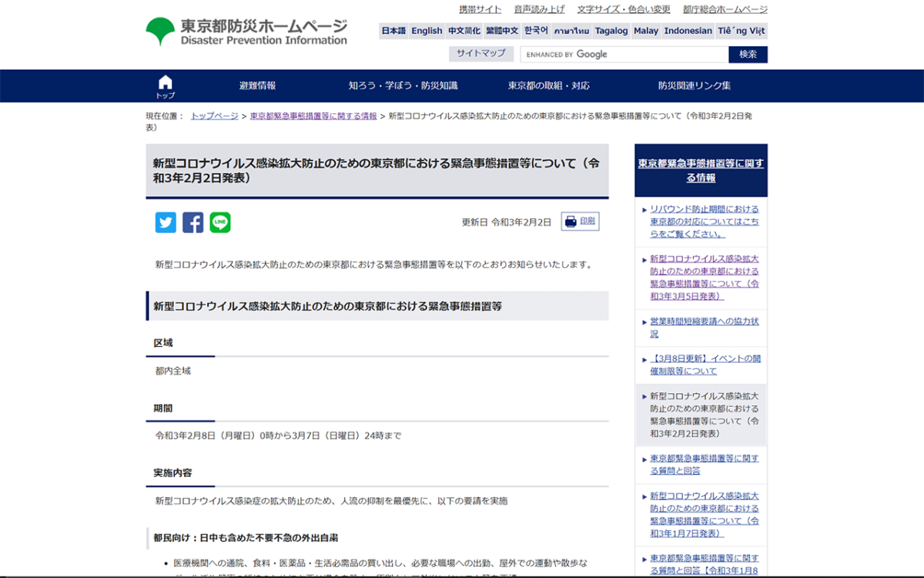Screen dimensions: 924x578
Task: Open 音声読み上げ link in header
Action: pos(539,9)
